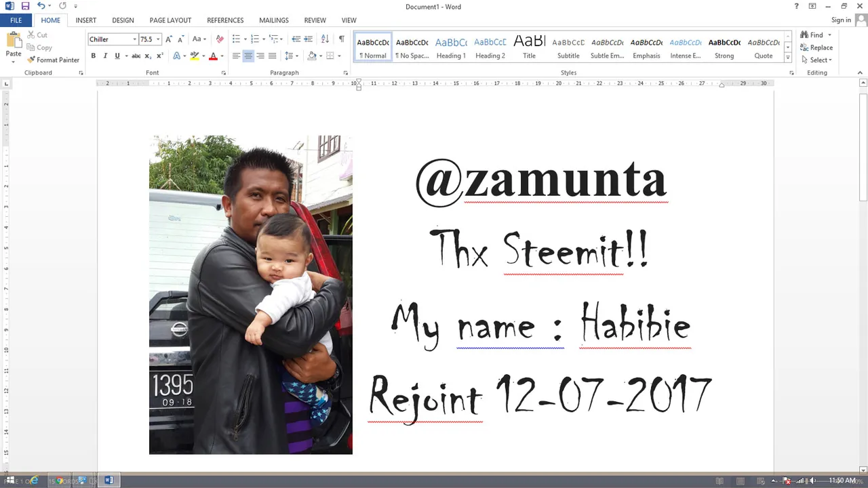Switch to the PAGE LAYOUT tab
Image resolution: width=868 pixels, height=488 pixels.
coord(170,20)
